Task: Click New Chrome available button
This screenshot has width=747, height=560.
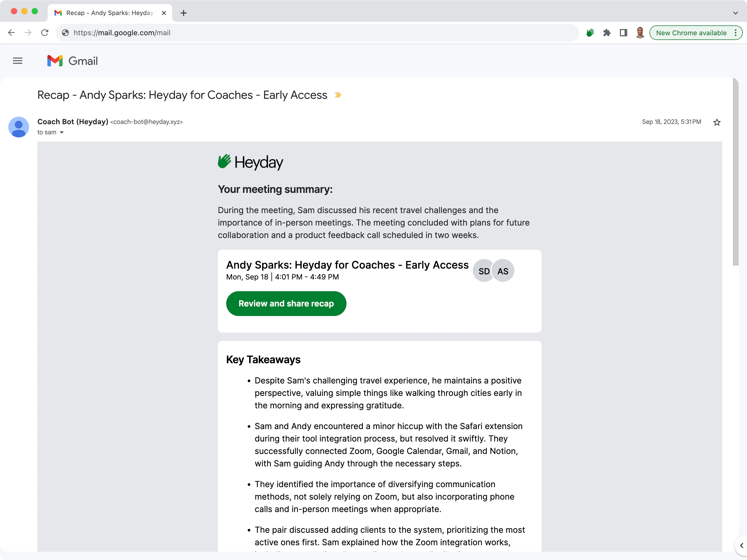Action: coord(691,33)
